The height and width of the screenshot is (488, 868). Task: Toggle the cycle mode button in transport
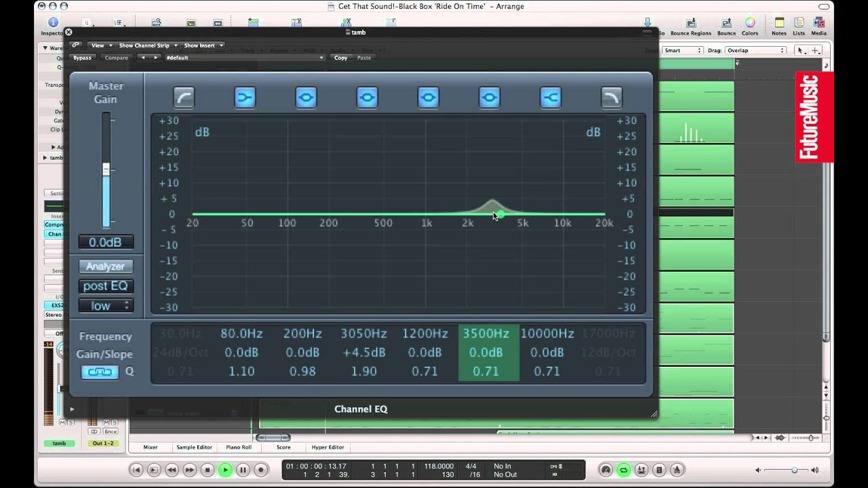[x=624, y=470]
